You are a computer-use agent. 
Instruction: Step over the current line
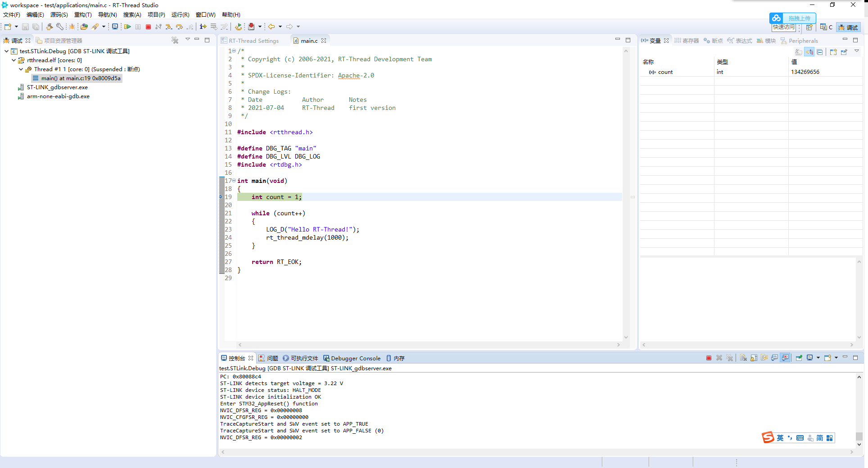(179, 27)
